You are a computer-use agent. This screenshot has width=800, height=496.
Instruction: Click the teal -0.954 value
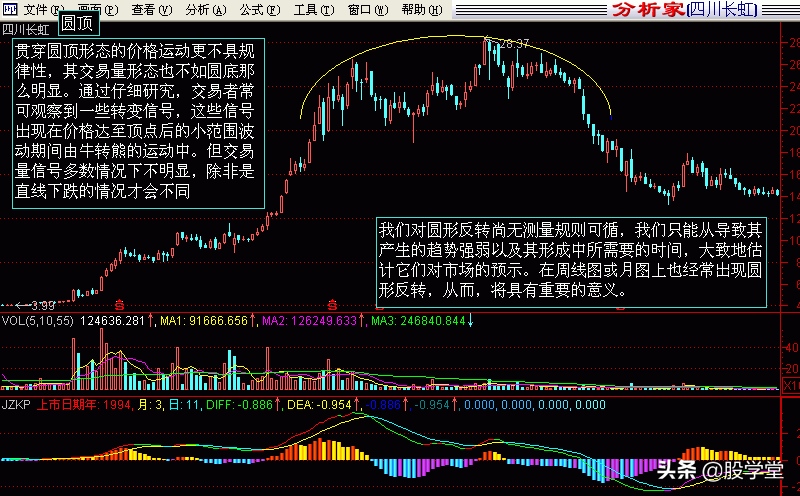pyautogui.click(x=432, y=405)
